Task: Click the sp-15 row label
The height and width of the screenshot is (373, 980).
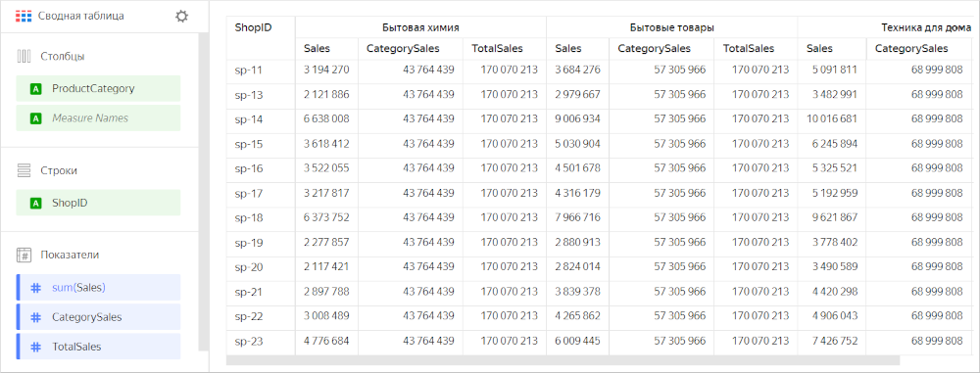Action: [248, 144]
